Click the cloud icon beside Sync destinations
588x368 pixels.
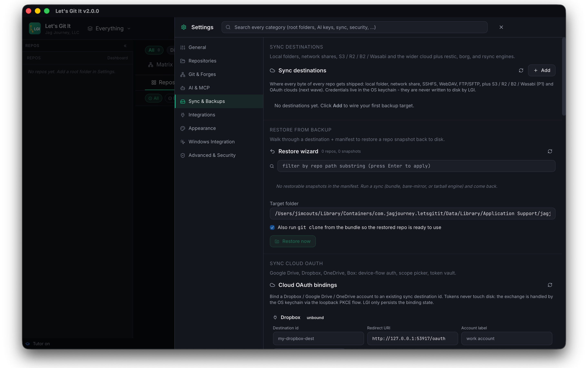(272, 70)
